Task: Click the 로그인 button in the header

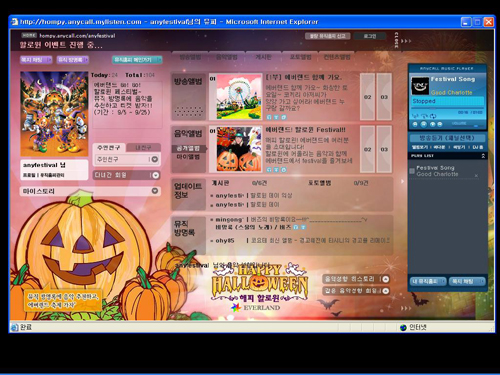Action: click(x=370, y=36)
